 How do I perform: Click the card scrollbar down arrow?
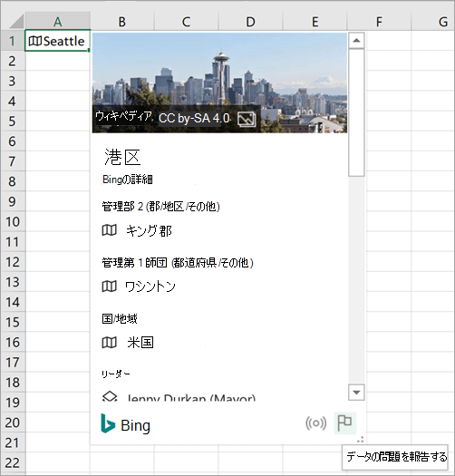coord(356,393)
